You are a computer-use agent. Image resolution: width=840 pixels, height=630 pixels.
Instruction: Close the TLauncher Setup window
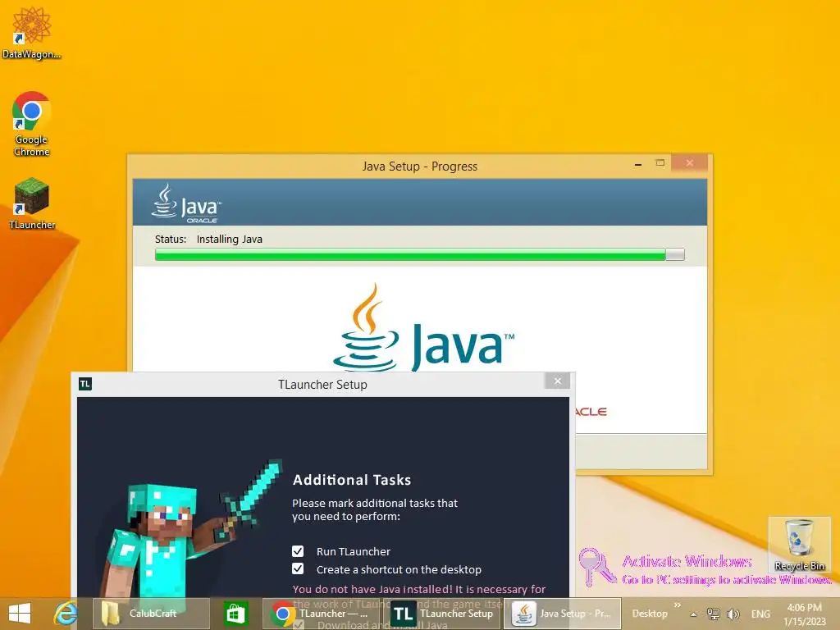[557, 381]
